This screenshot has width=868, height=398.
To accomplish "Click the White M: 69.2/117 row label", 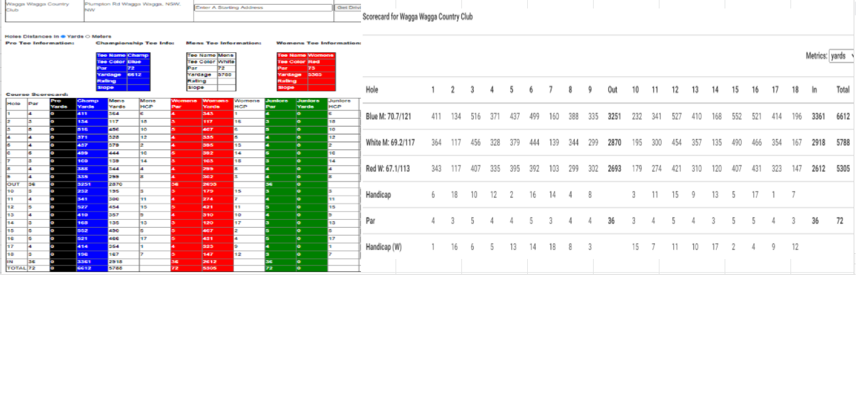I will pyautogui.click(x=390, y=142).
